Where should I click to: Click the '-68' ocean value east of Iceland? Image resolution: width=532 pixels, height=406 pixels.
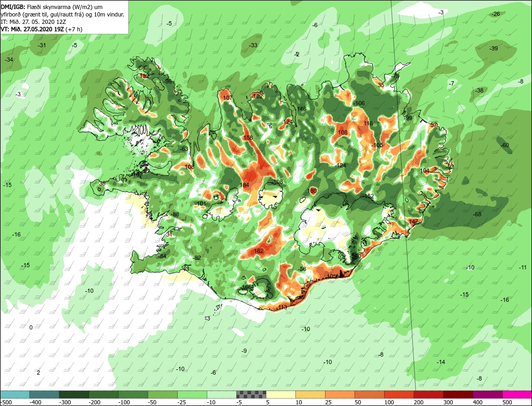[x=477, y=214]
